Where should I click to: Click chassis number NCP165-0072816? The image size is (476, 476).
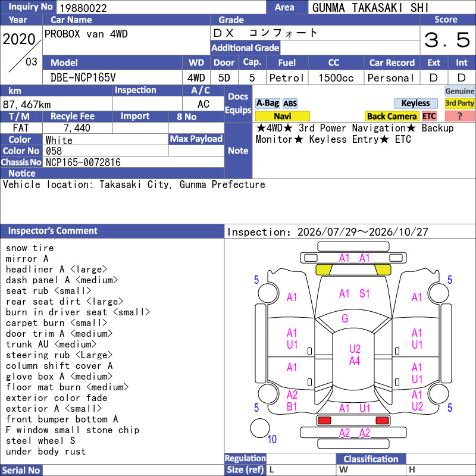[83, 162]
